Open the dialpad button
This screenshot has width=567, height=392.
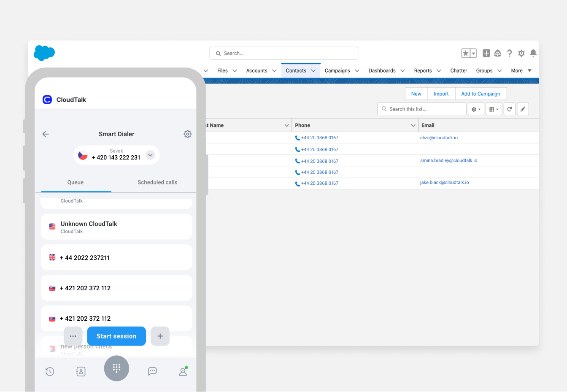tap(116, 368)
